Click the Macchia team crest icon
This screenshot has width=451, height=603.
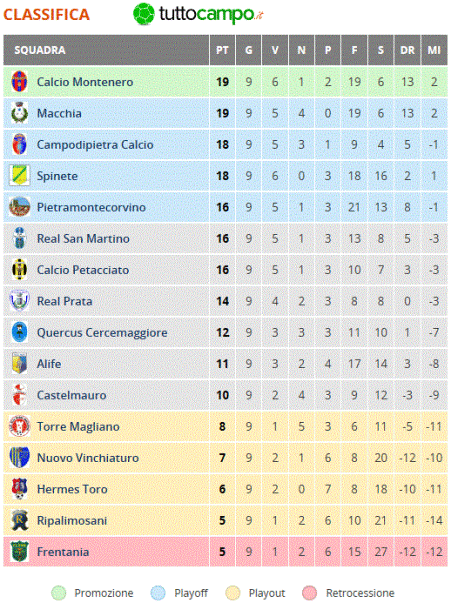[x=19, y=113]
